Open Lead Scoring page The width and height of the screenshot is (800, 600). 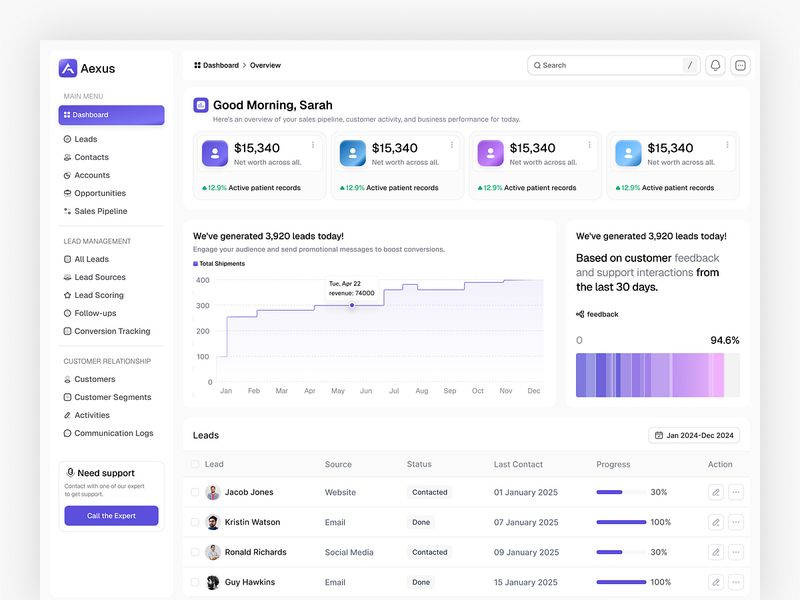click(x=94, y=295)
